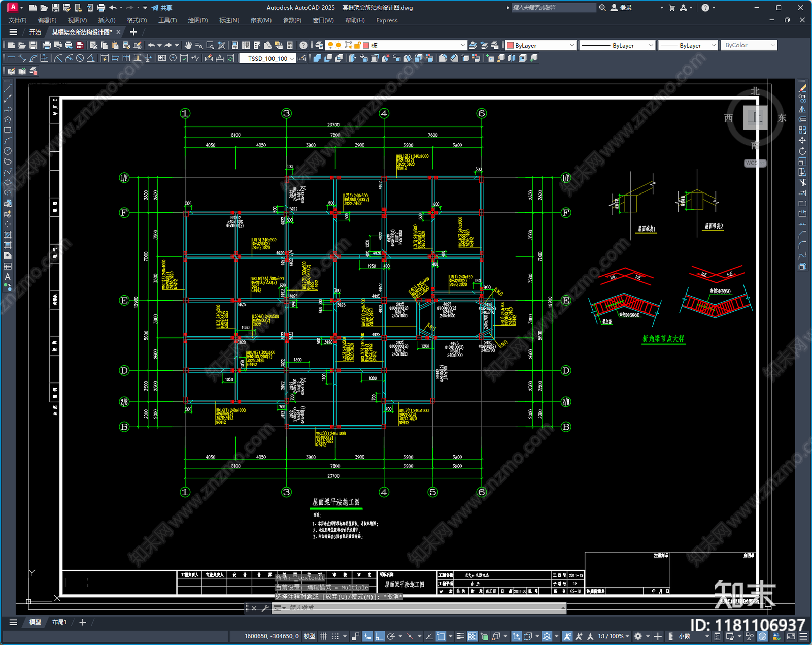Toggle clean screen icon in status bar

pyautogui.click(x=791, y=636)
